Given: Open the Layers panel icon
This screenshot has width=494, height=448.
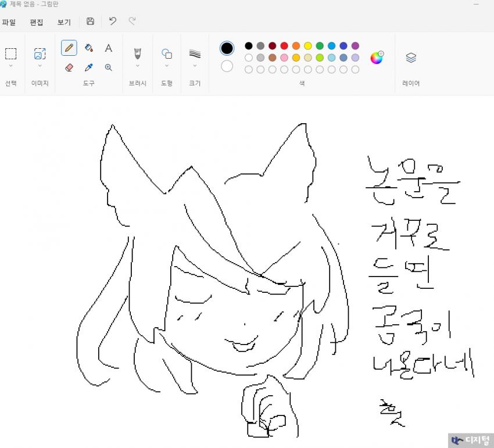Looking at the screenshot, I should pyautogui.click(x=411, y=58).
